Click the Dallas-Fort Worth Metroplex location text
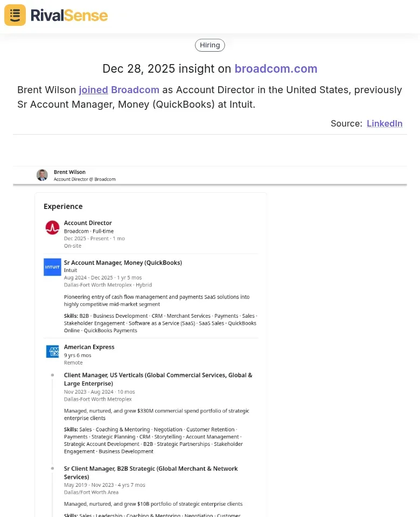The height and width of the screenshot is (517, 420). (97, 284)
